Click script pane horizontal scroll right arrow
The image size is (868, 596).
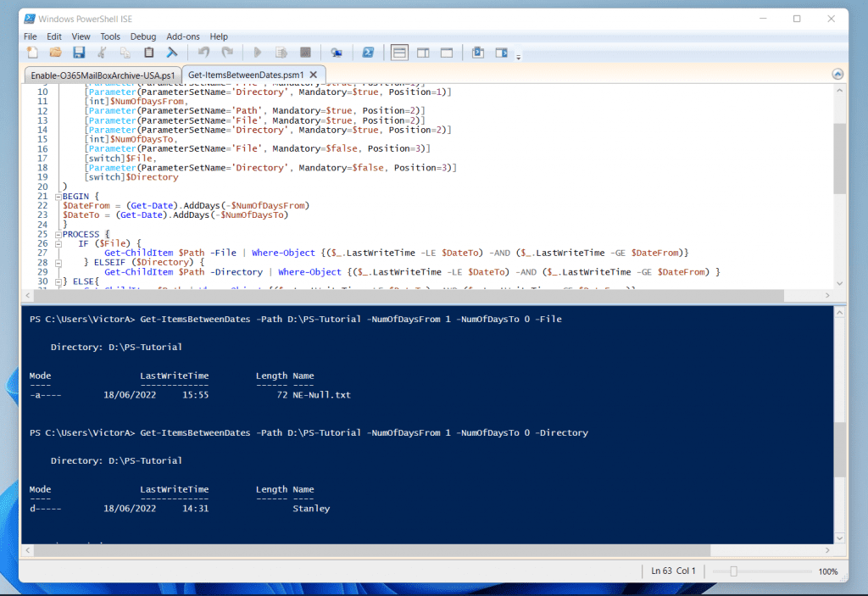[827, 295]
